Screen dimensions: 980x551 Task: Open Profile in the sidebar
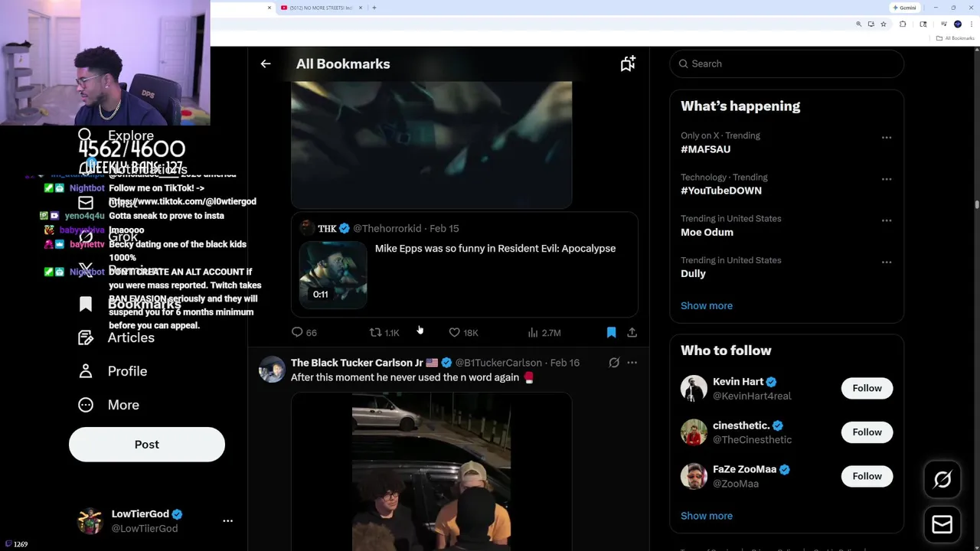pos(113,371)
